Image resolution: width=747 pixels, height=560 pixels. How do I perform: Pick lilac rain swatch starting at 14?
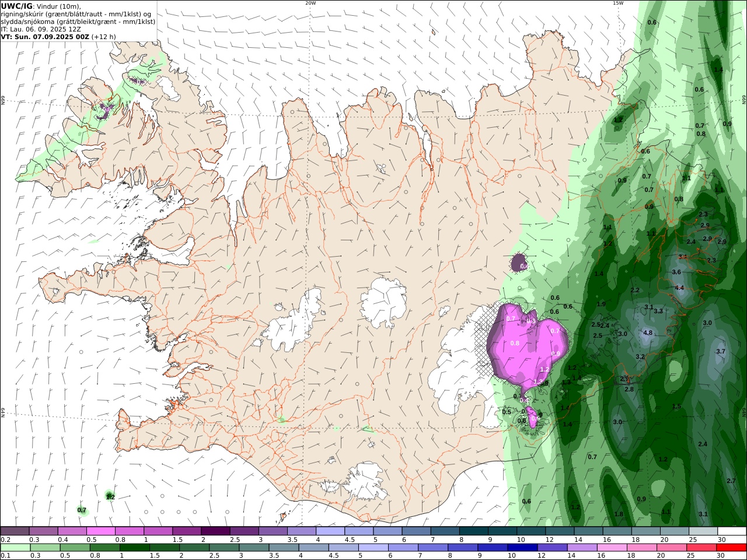pos(582,548)
